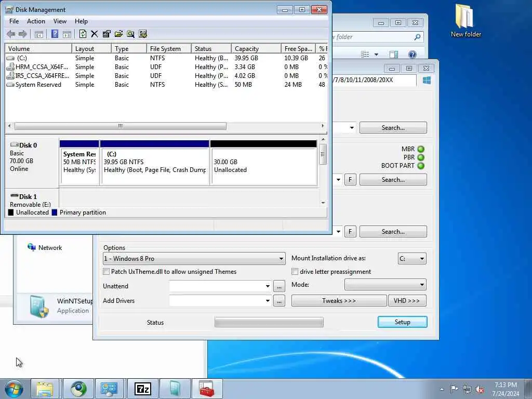Screen dimensions: 532x399
Task: Select the IR5_CCSA_X64FRE volume row
Action: tap(166, 76)
